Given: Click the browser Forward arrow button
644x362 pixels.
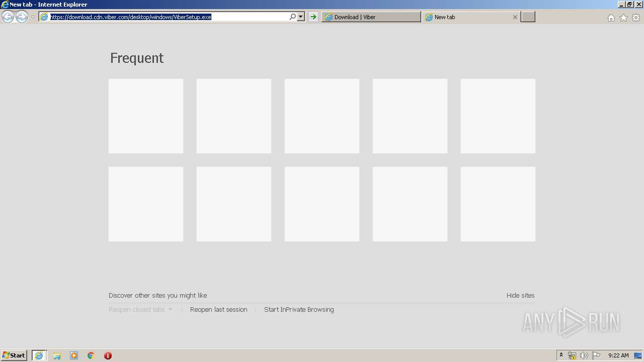Looking at the screenshot, I should pyautogui.click(x=22, y=17).
